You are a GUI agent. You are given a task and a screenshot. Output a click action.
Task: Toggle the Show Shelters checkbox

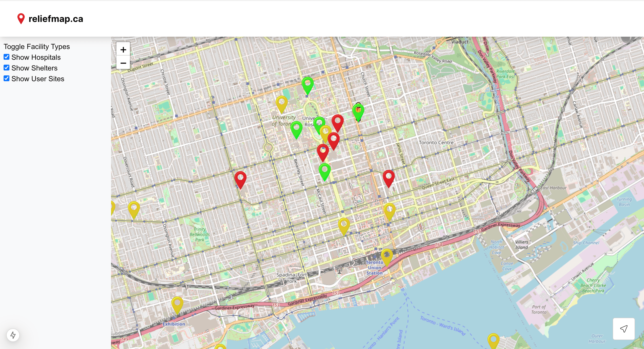click(6, 68)
